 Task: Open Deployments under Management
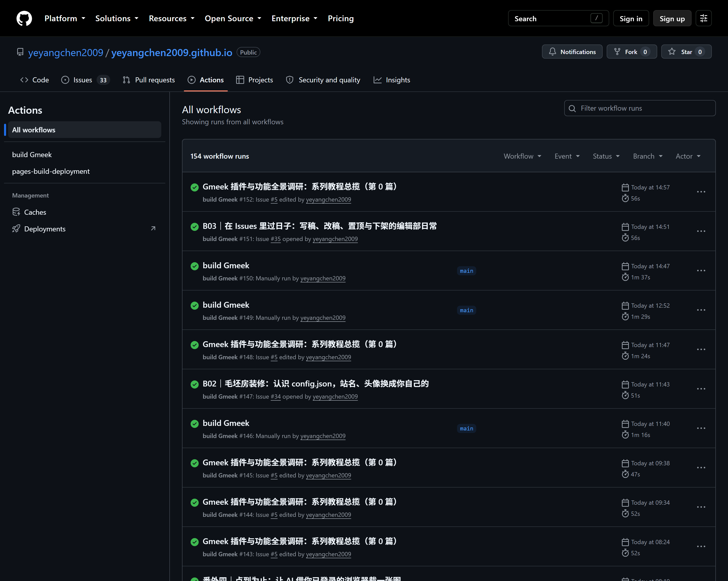pos(84,229)
